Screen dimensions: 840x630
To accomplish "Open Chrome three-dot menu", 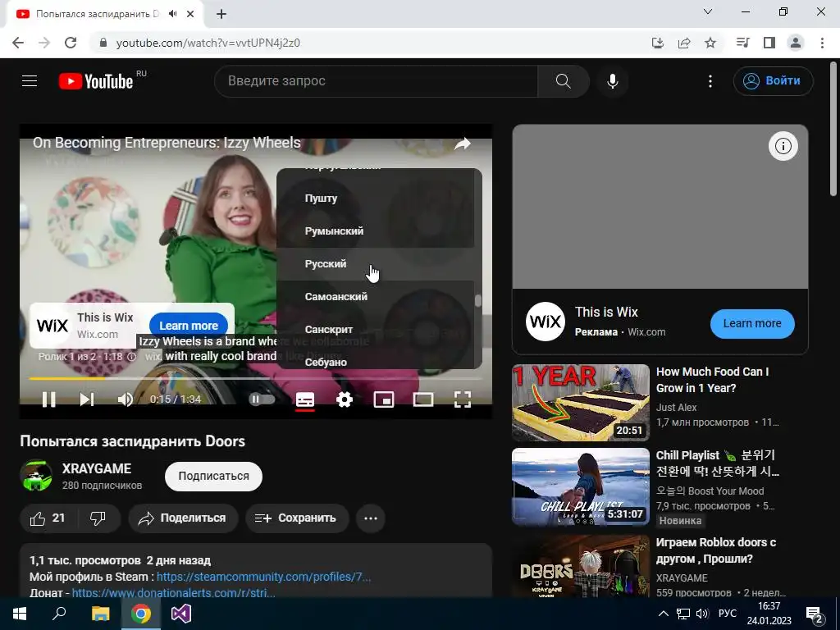I will pos(822,43).
